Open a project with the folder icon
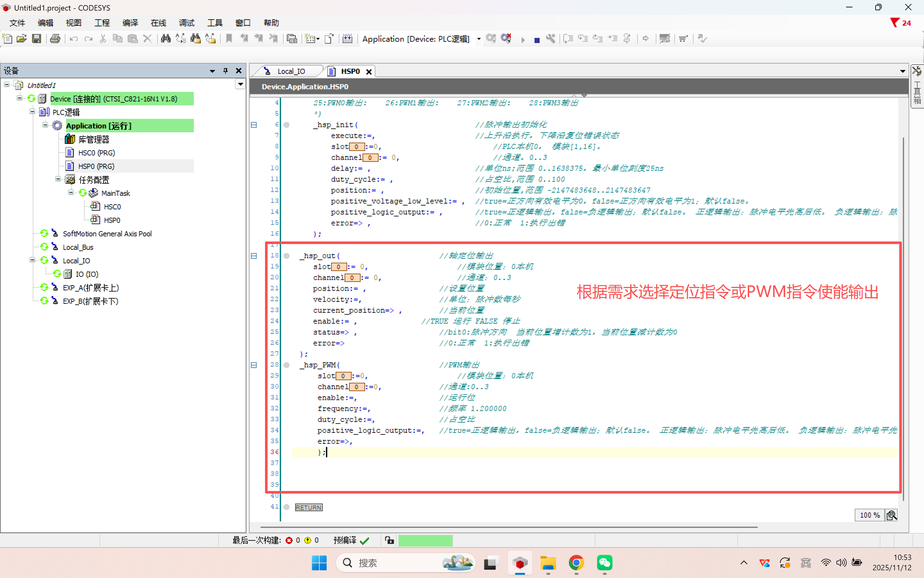Viewport: 924px width, 578px height. [x=22, y=39]
